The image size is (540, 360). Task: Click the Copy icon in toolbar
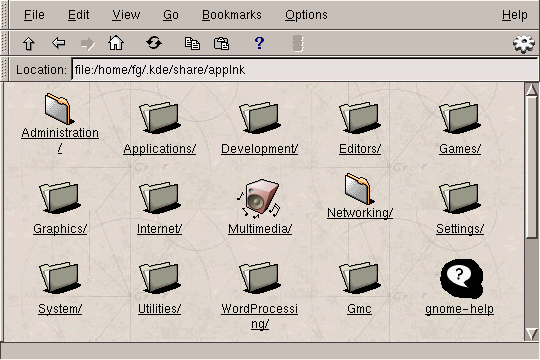point(192,43)
